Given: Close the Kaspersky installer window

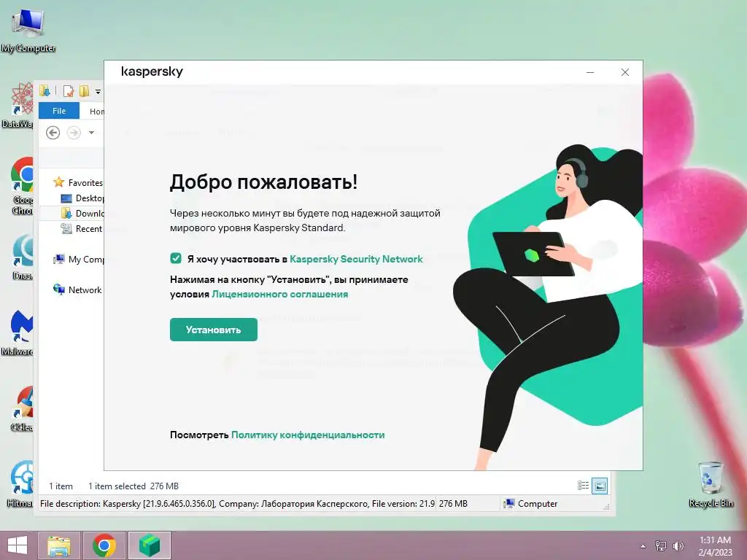Looking at the screenshot, I should tap(625, 72).
